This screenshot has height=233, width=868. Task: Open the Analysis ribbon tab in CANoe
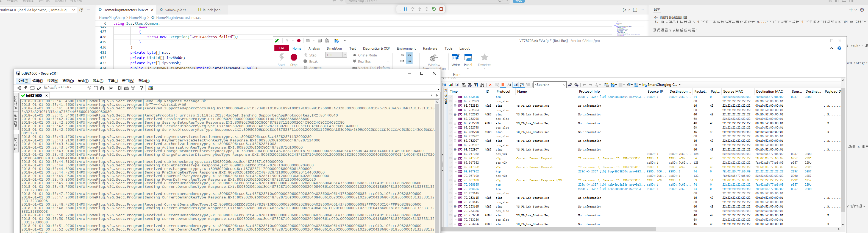click(314, 49)
